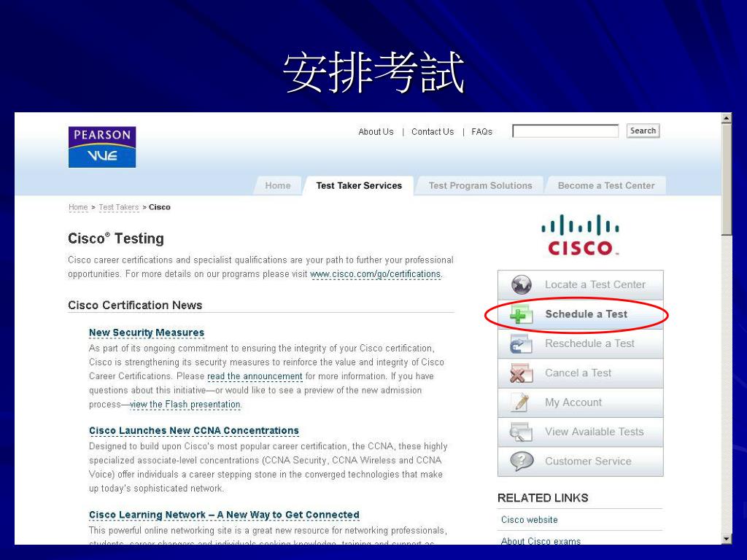Open the Contact Us link

pyautogui.click(x=433, y=132)
